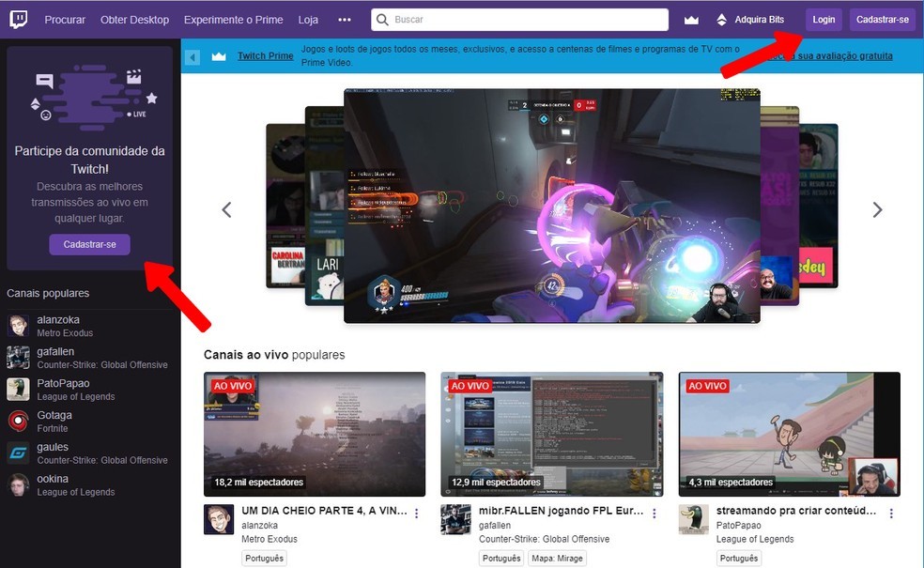Click the crown icon in Prime banner
This screenshot has height=568, width=924.
pyautogui.click(x=219, y=56)
